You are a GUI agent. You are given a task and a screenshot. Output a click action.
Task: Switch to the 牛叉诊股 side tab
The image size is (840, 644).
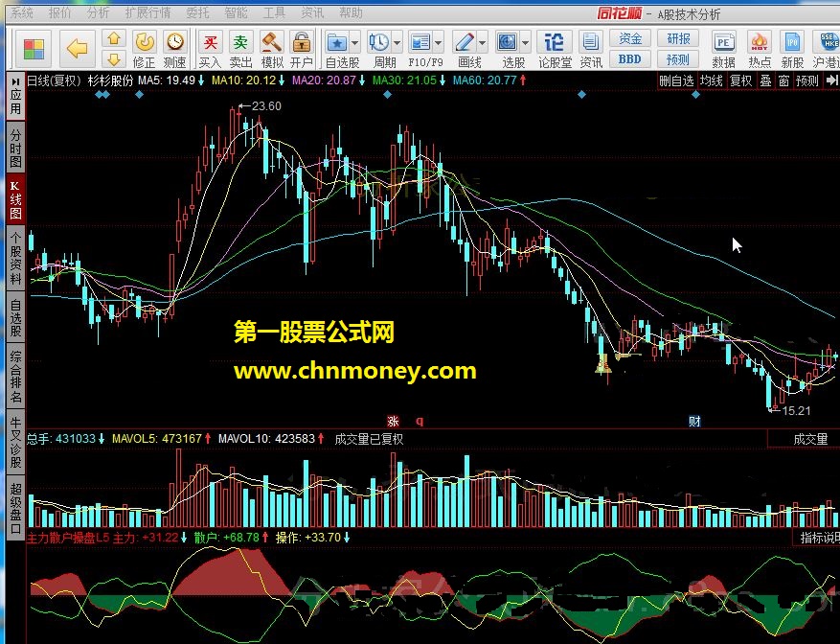(15, 443)
